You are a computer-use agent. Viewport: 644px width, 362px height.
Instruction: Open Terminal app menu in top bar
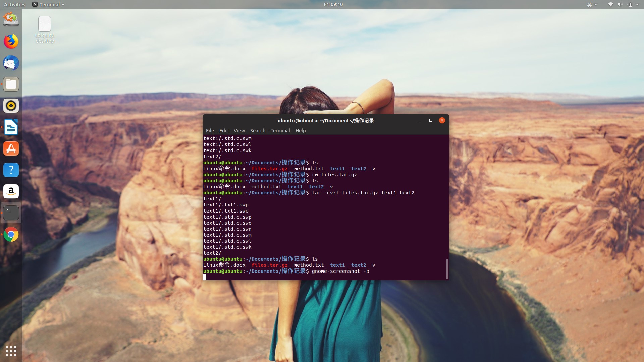[48, 4]
